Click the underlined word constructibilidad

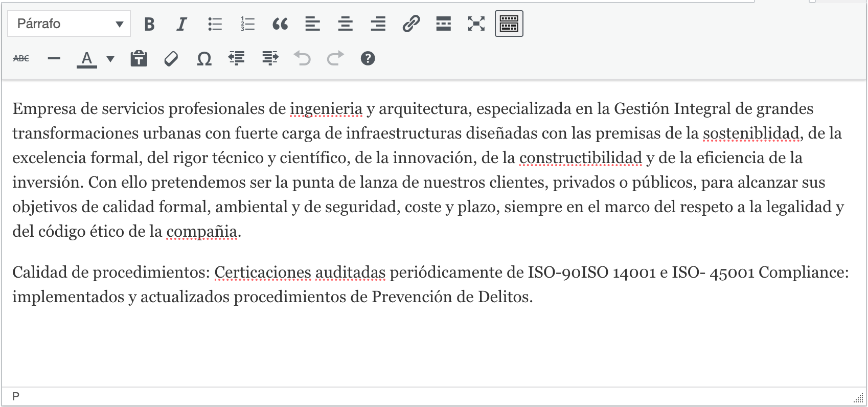click(x=581, y=158)
